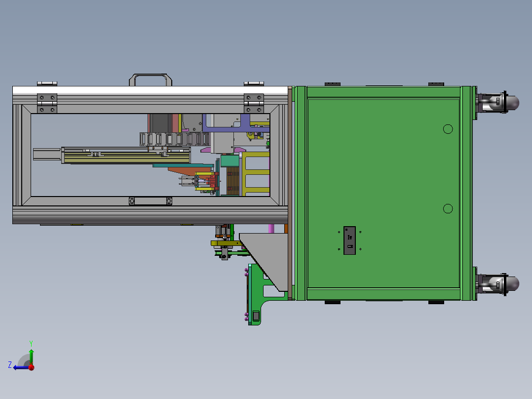Select the upper circular hole on green panel
532x399 pixels.
[x=448, y=129]
